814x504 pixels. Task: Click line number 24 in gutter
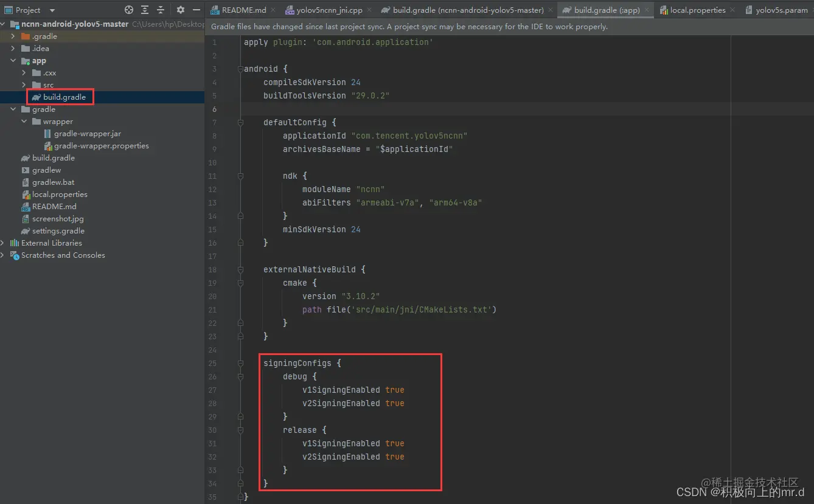tap(212, 350)
